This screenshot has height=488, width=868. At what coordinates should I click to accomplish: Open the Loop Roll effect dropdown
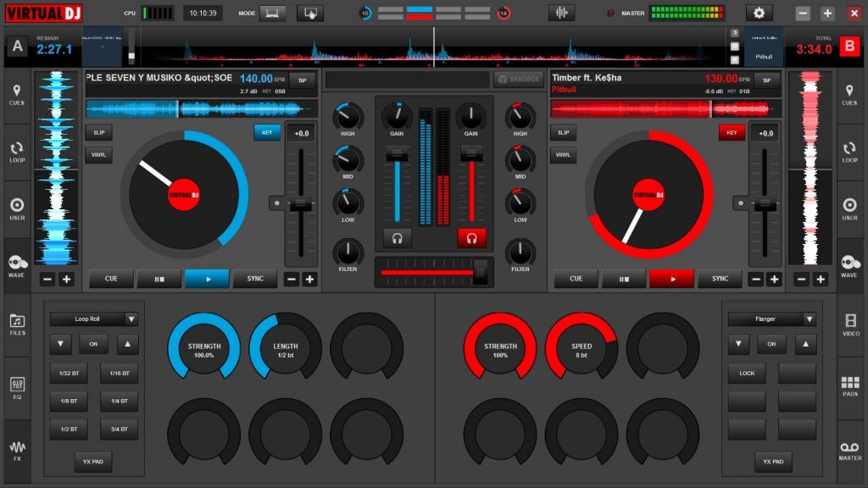coord(131,319)
